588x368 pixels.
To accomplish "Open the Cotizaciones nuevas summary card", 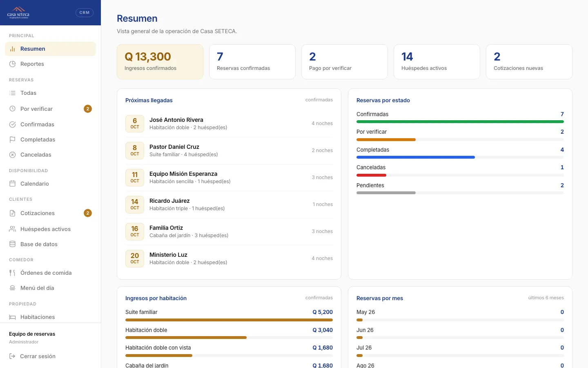I will (529, 62).
